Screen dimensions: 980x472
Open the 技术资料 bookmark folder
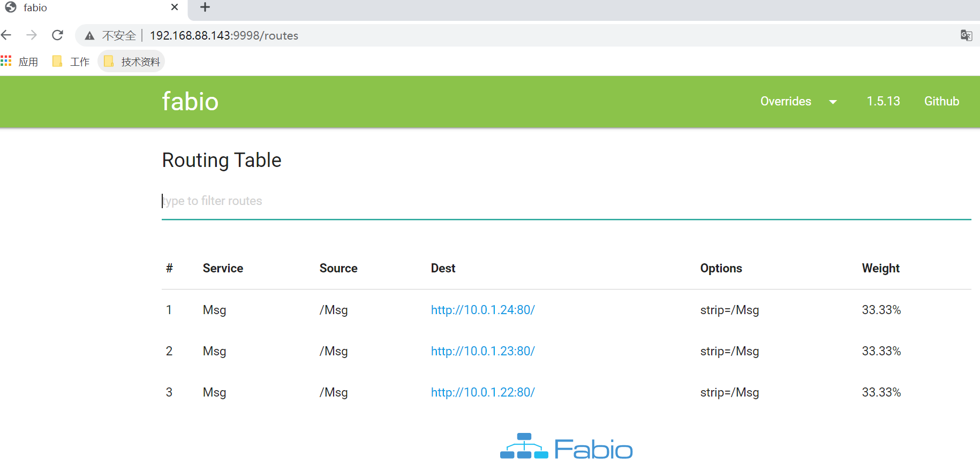point(132,62)
